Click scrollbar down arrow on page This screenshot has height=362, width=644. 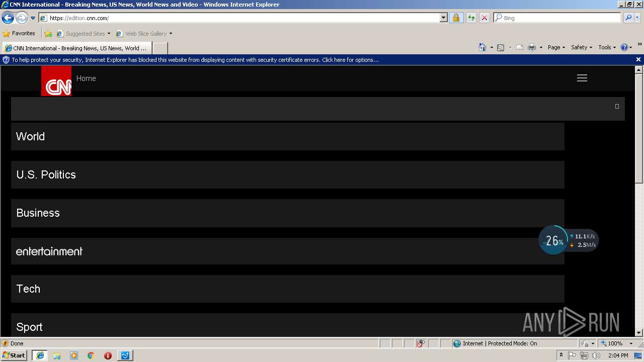pyautogui.click(x=639, y=332)
